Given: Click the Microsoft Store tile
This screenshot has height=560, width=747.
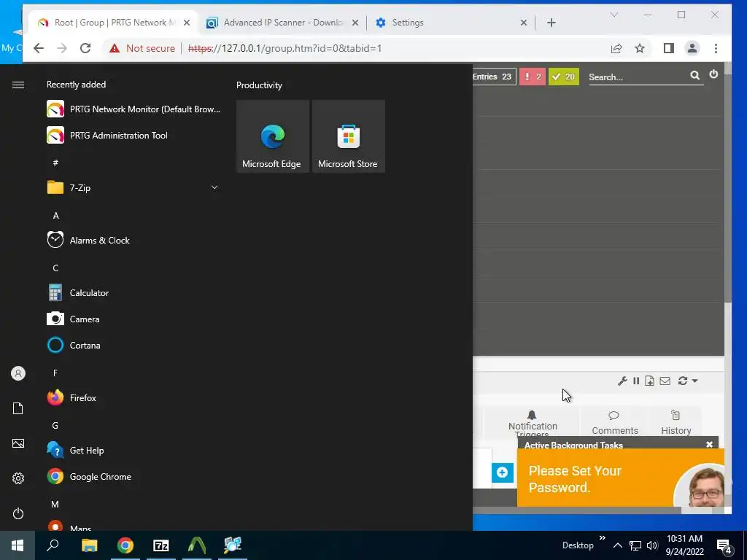Looking at the screenshot, I should [x=348, y=136].
